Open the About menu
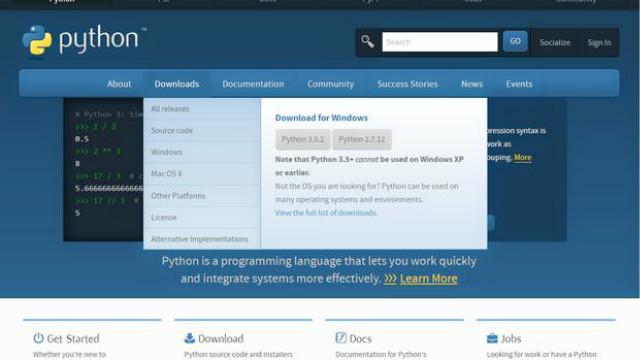Image resolution: width=640 pixels, height=360 pixels. click(119, 84)
